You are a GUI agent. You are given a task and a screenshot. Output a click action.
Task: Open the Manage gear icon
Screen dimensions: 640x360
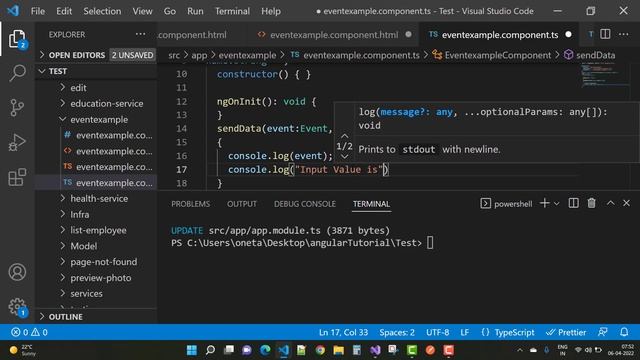[x=17, y=307]
